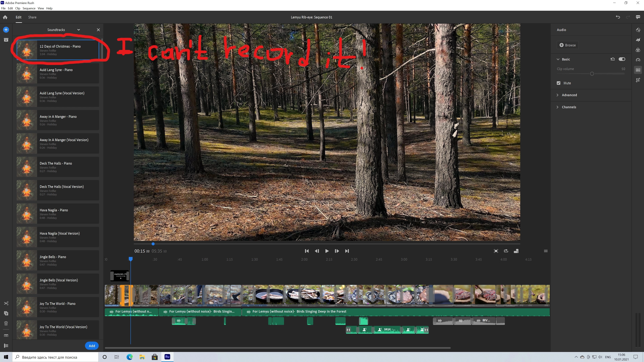The height and width of the screenshot is (362, 644).
Task: Open the project assets panel icon
Action: pyautogui.click(x=6, y=40)
